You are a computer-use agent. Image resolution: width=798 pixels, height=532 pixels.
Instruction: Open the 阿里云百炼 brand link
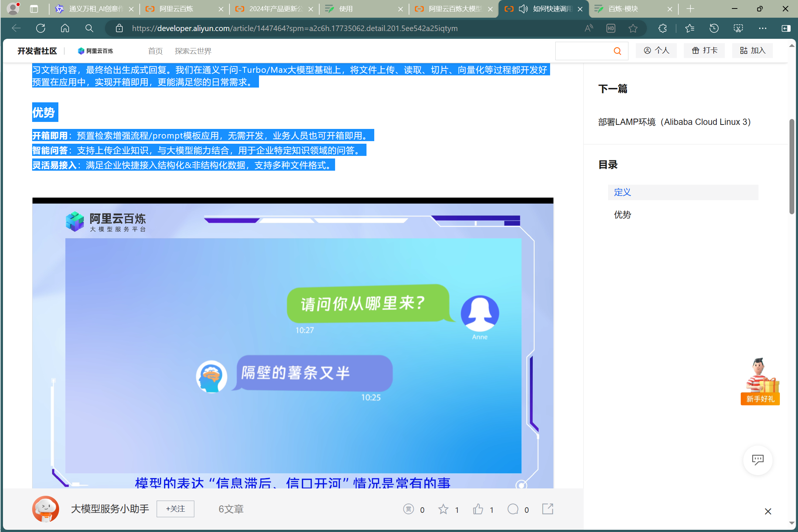click(x=95, y=51)
